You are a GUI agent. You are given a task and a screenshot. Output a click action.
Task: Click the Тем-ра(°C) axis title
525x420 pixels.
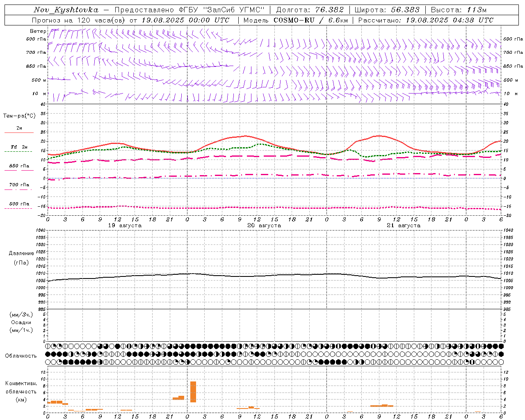[19, 116]
